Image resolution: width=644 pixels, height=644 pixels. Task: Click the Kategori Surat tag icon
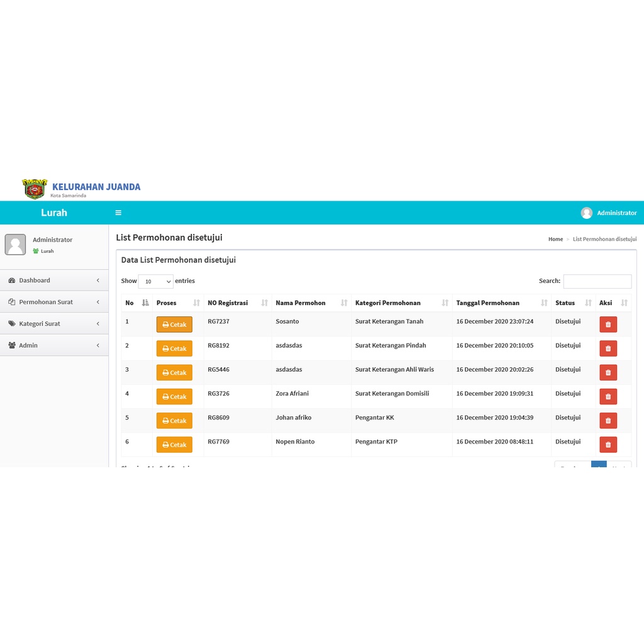[12, 324]
